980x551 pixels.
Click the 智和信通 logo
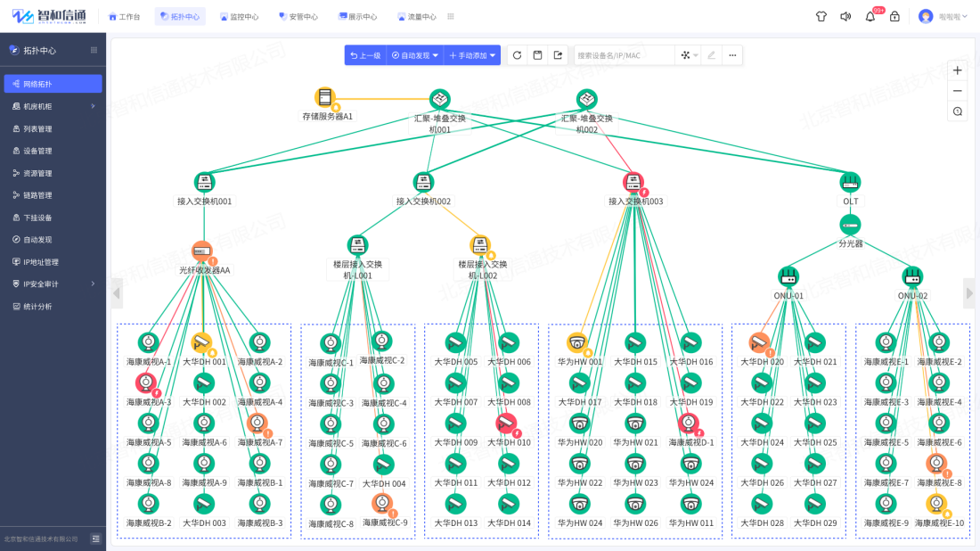[x=49, y=16]
